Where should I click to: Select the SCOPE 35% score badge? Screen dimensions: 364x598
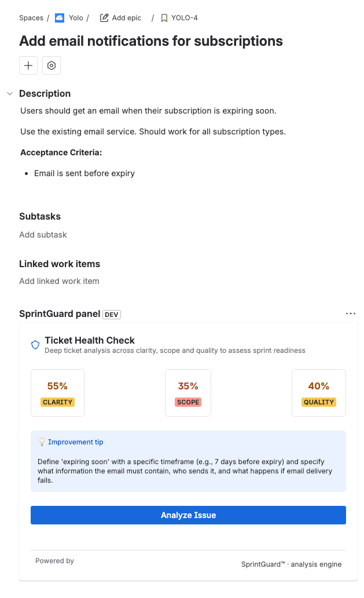[x=188, y=393]
